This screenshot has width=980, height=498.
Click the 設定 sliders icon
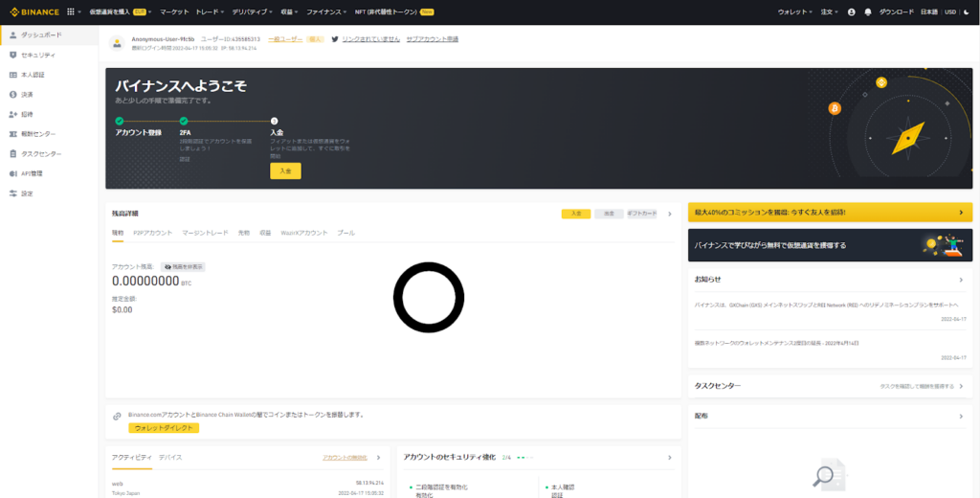13,193
